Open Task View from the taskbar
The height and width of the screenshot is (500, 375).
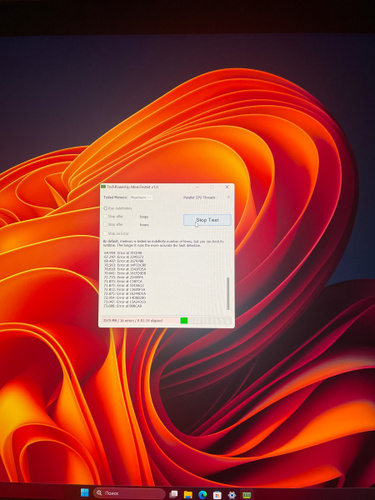coord(173,494)
